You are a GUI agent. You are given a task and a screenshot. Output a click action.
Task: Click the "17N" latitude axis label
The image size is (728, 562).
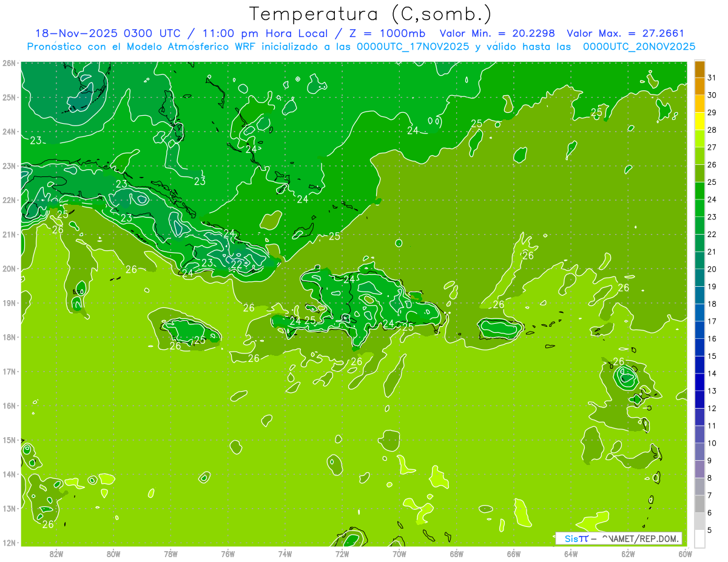9,371
